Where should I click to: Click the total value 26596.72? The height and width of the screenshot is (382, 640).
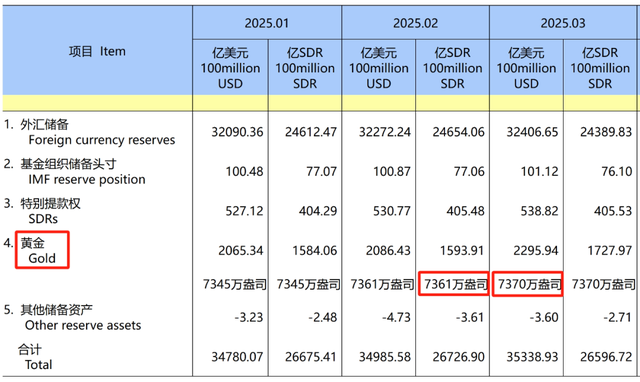click(606, 357)
